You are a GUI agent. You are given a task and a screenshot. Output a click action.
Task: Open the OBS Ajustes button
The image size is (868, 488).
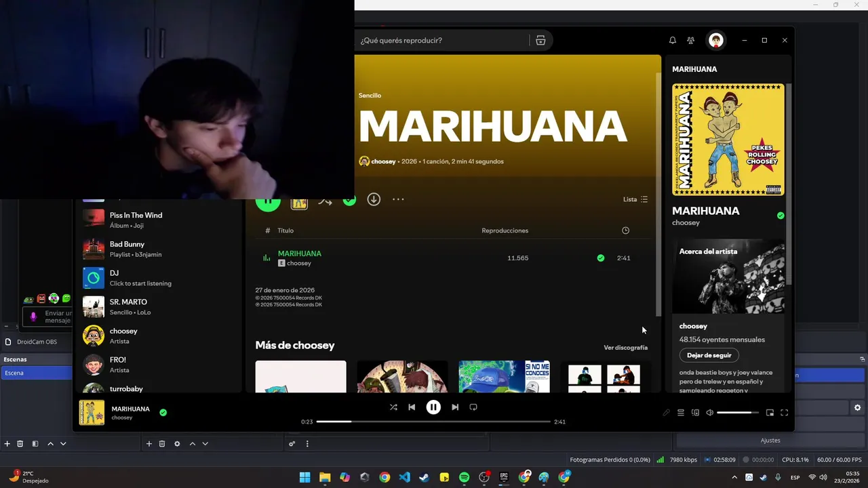(x=770, y=441)
